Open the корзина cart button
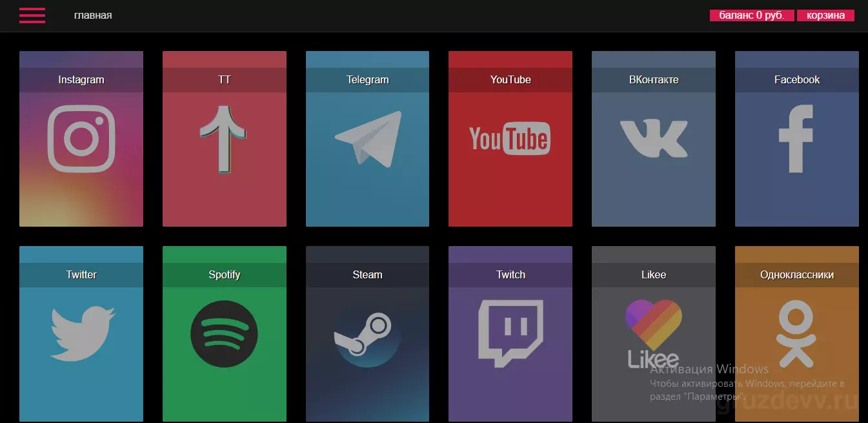Viewport: 868px width, 423px height. 825,15
